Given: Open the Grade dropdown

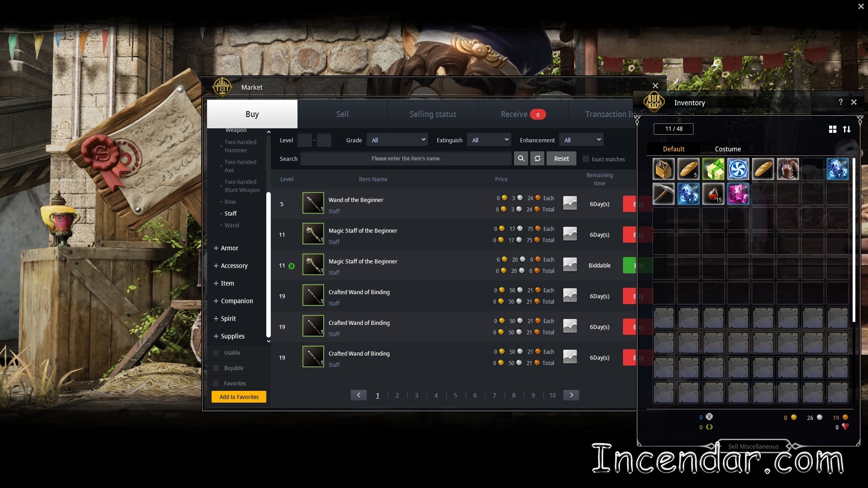Looking at the screenshot, I should coord(397,140).
